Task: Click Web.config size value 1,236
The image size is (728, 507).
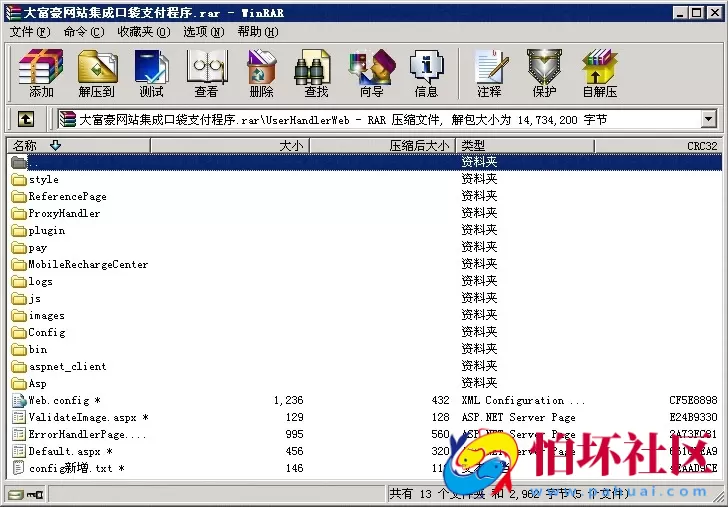Action: (288, 400)
